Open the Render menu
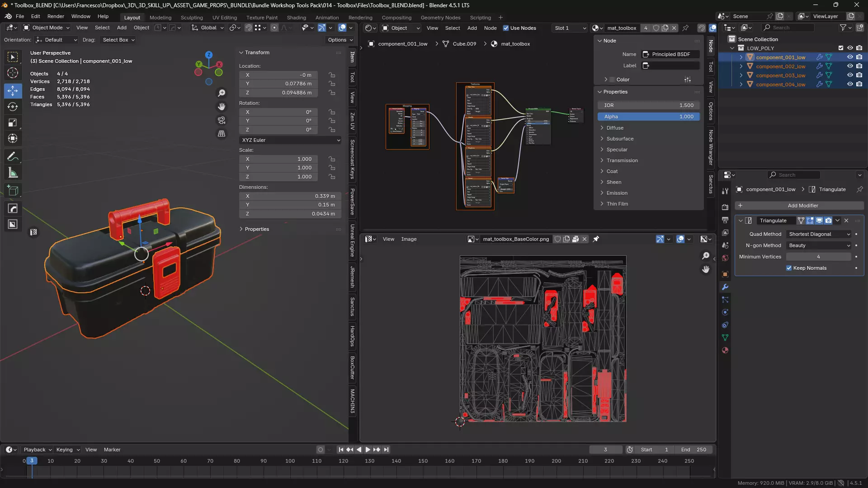The image size is (868, 488). coord(56,16)
